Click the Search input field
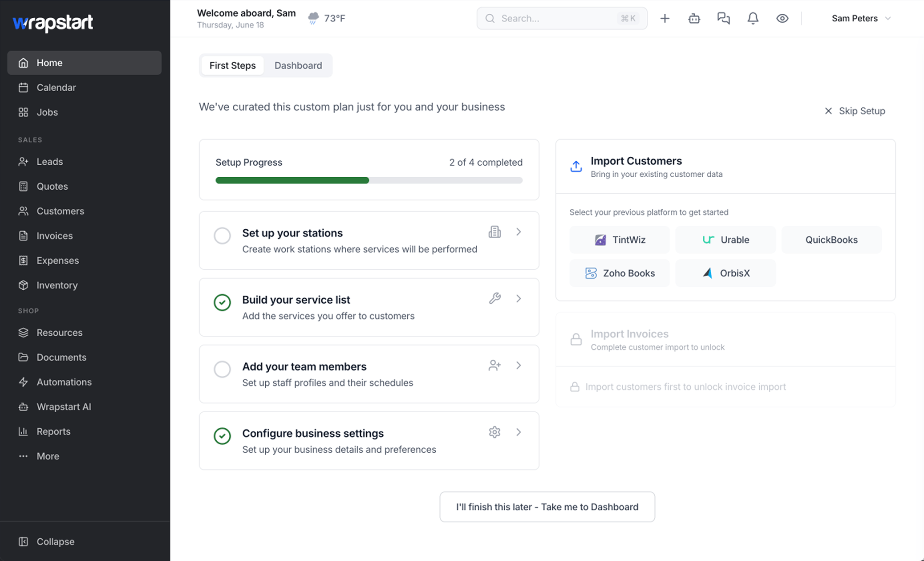924x561 pixels. [562, 18]
